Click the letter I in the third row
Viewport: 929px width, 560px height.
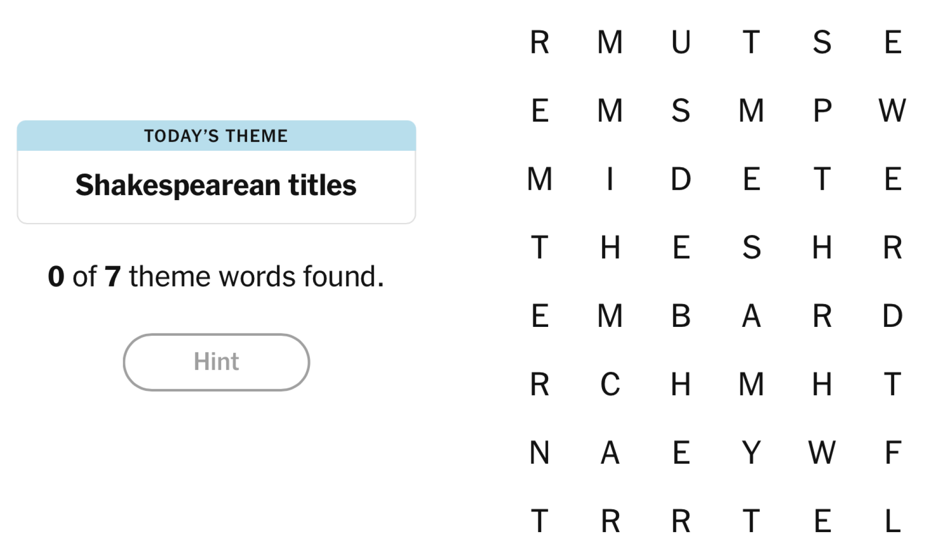(611, 180)
